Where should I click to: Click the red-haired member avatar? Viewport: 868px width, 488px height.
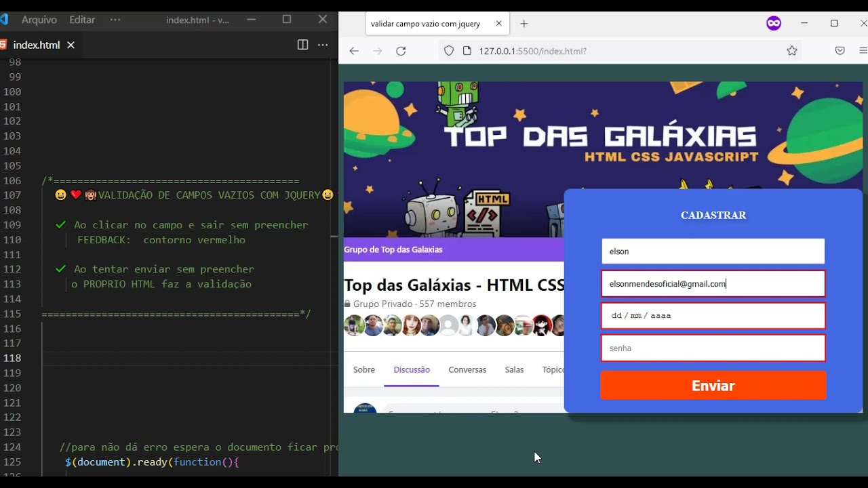(411, 326)
